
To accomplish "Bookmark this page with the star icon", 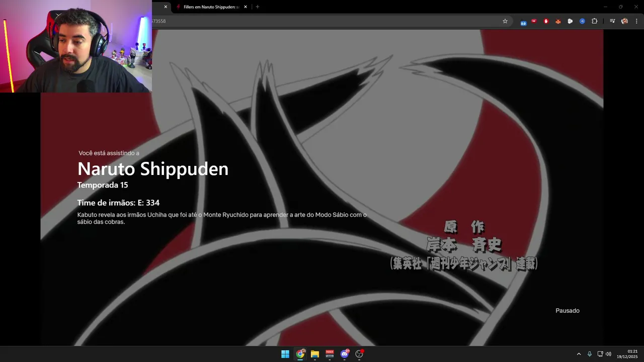I will coord(505,21).
